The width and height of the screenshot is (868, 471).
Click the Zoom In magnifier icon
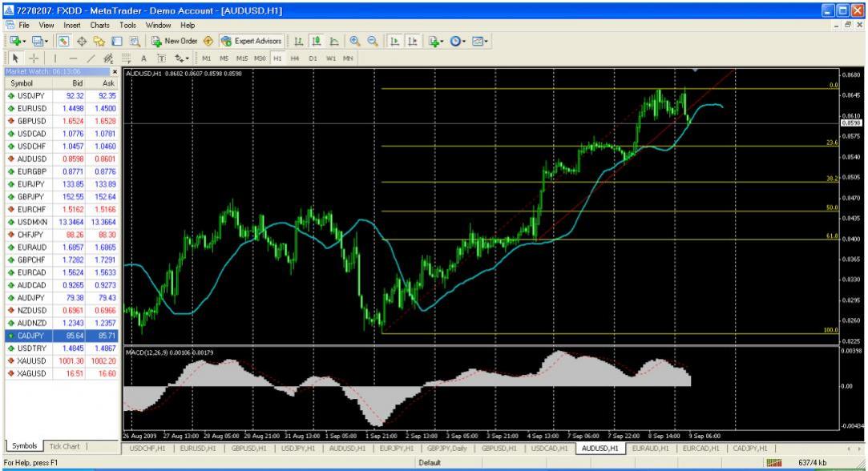click(x=353, y=40)
